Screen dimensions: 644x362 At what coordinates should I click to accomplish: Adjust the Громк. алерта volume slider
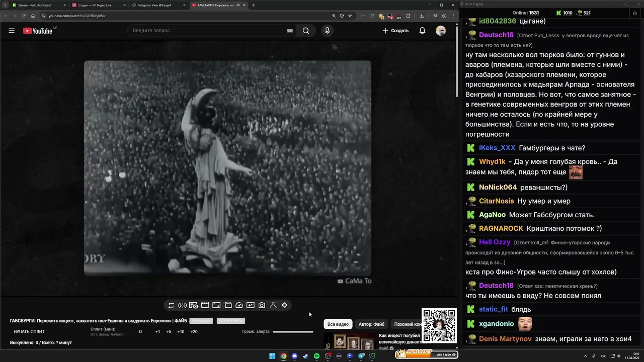click(x=293, y=332)
